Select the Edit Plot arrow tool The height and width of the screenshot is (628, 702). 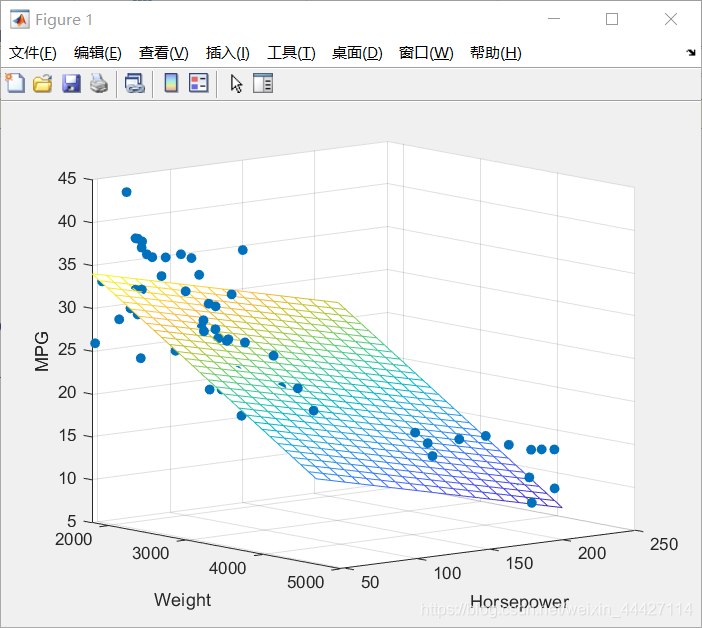click(236, 84)
